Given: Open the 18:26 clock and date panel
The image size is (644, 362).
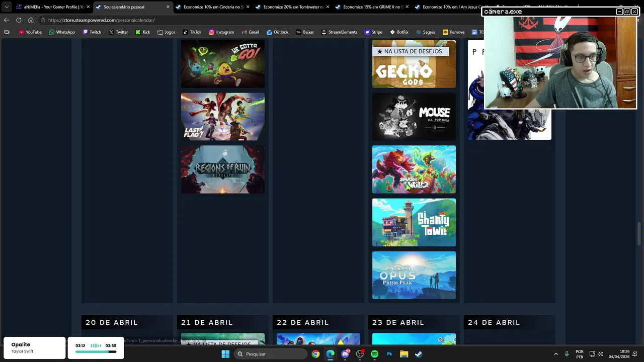Looking at the screenshot, I should [619, 354].
